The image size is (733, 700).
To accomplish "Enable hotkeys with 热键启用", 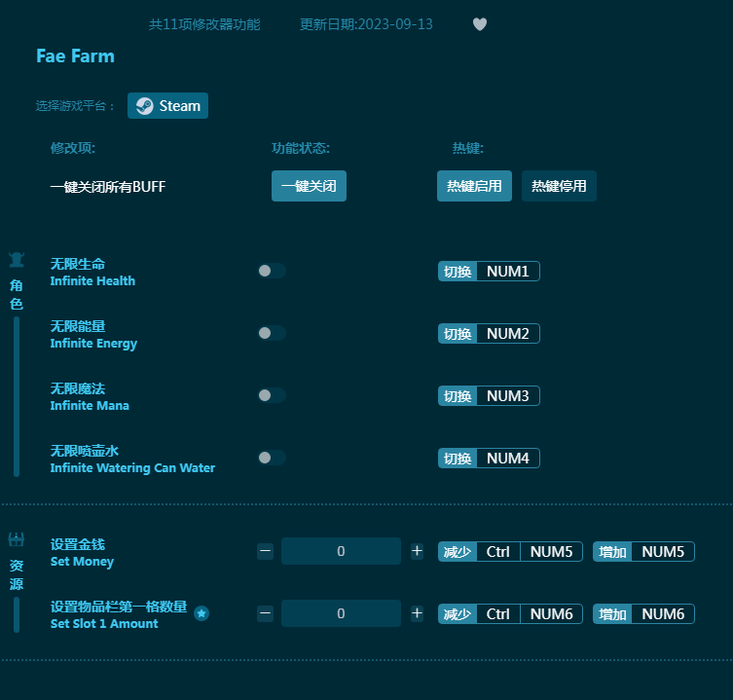I will (x=474, y=186).
